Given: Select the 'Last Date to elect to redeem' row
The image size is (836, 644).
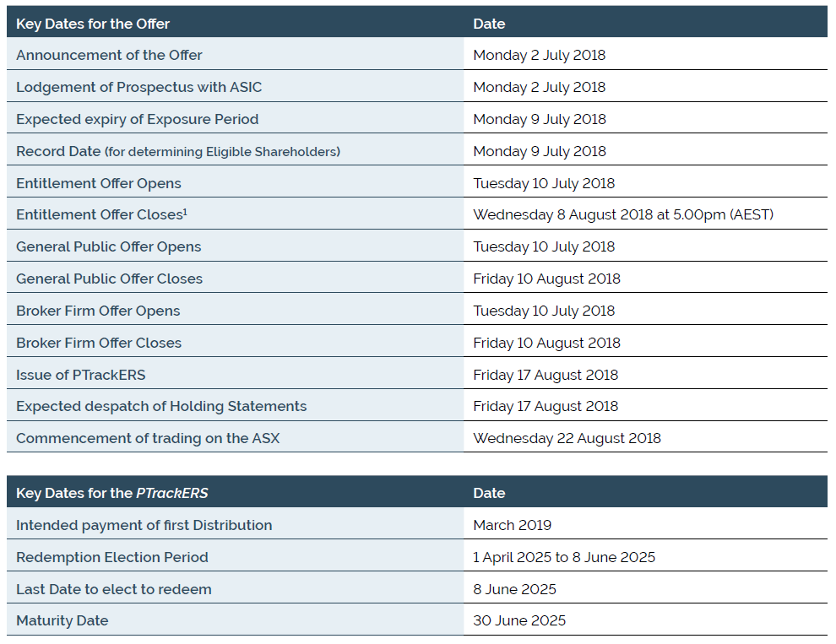Looking at the screenshot, I should [x=417, y=588].
